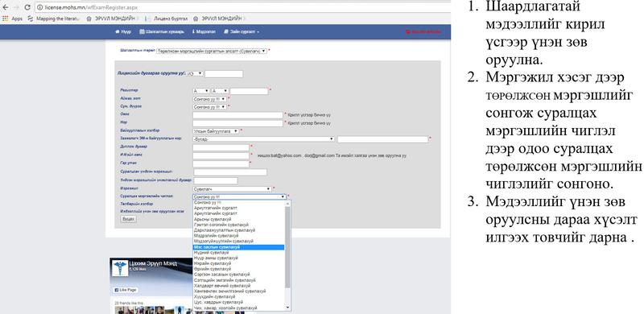
Task: Open the Мэдээлэл navbar item
Action: point(204,31)
